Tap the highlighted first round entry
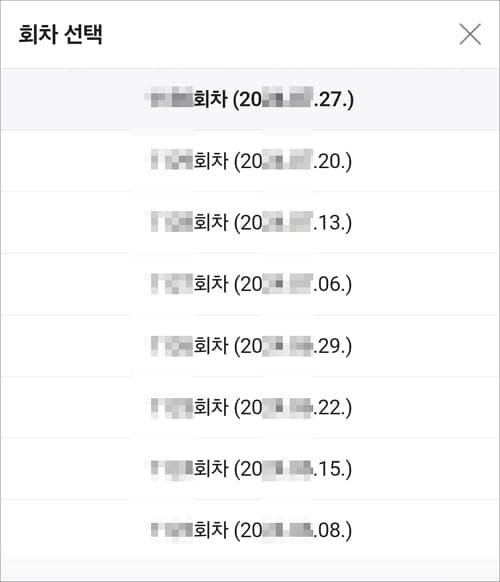The width and height of the screenshot is (500, 582). [x=250, y=99]
